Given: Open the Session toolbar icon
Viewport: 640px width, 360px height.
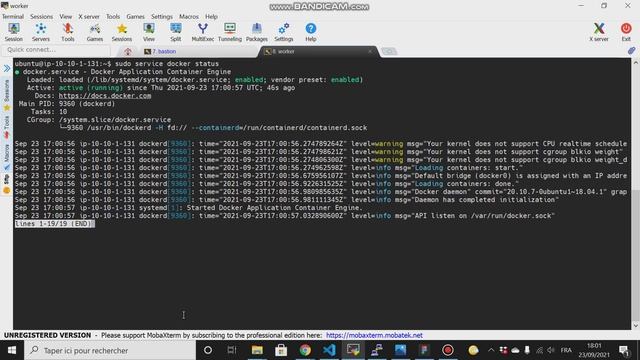Looking at the screenshot, I should click(14, 32).
